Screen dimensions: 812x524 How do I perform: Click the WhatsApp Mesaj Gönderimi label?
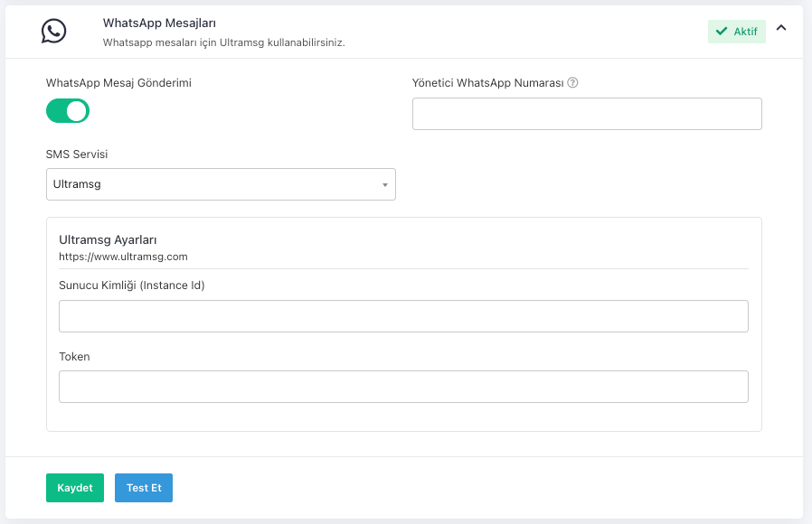(x=118, y=83)
